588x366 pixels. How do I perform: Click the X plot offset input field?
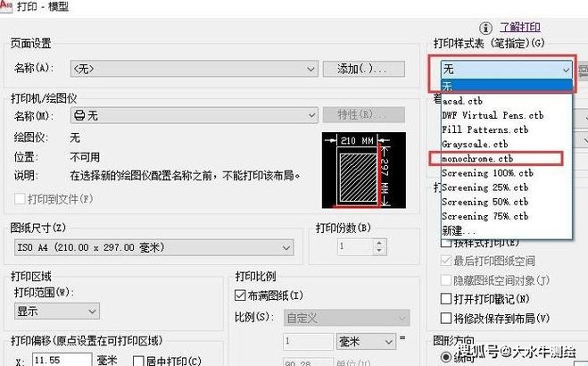point(59,361)
